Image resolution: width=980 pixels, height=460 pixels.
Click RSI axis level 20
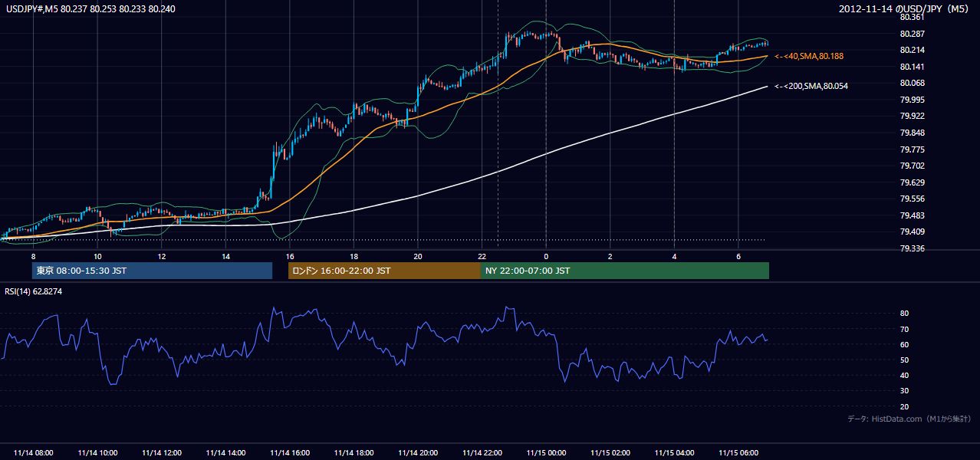904,406
